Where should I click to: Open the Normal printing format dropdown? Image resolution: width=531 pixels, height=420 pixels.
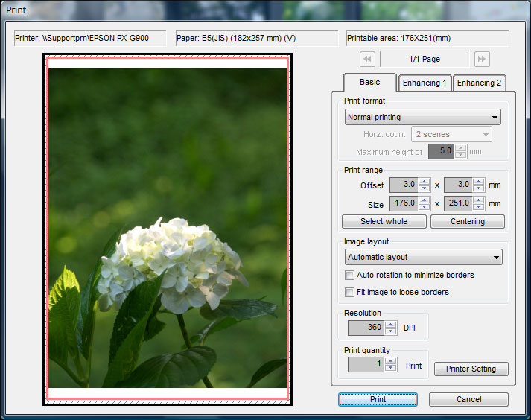(422, 117)
